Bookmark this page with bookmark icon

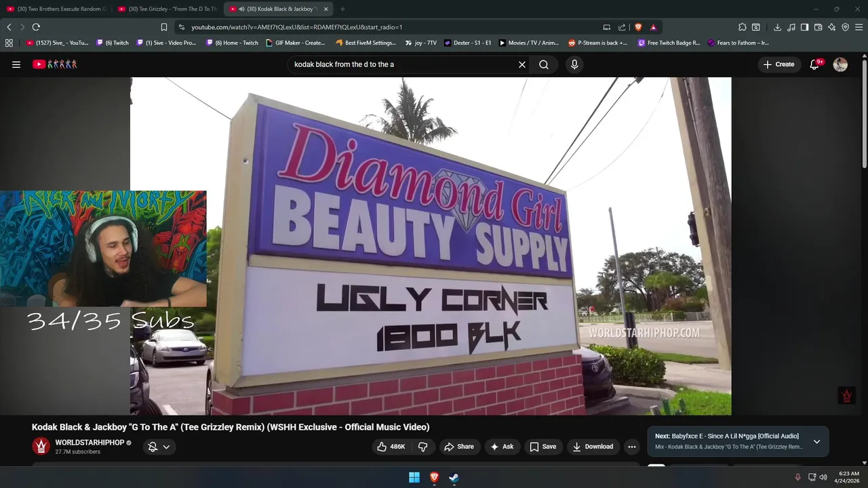pos(163,27)
